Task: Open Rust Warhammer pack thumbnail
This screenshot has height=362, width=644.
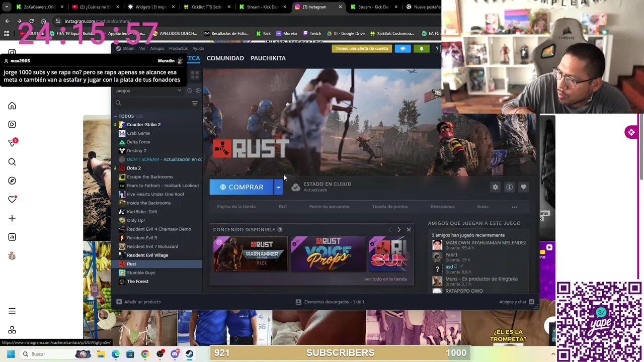Action: 250,254
